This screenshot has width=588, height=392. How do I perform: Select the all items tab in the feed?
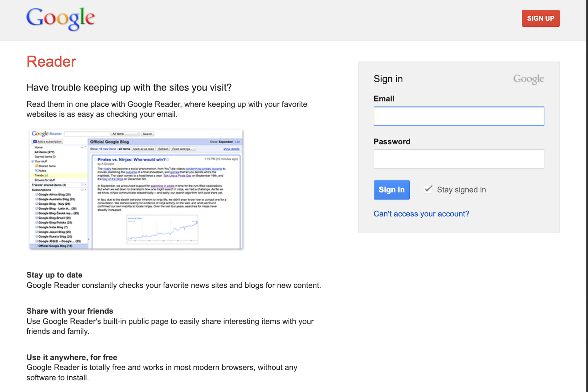[x=124, y=148]
